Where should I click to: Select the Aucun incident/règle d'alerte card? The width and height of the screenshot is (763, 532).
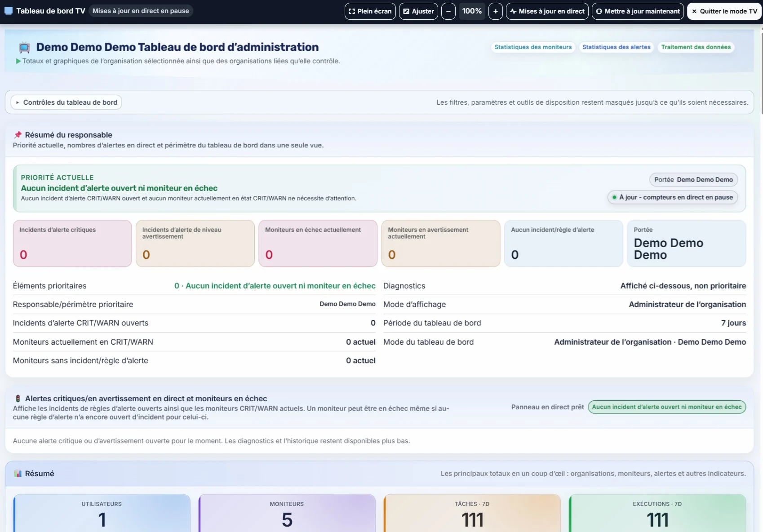[x=563, y=244]
